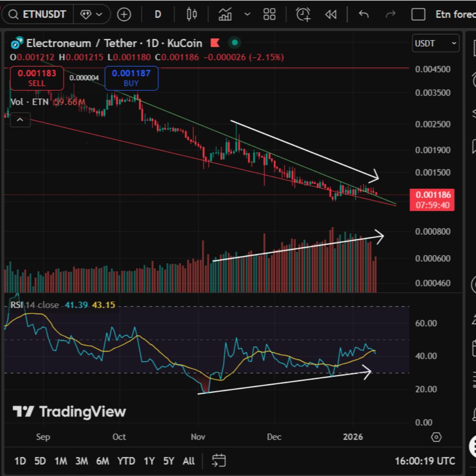Open the Indicators menu icon
This screenshot has width=476, height=476.
(x=225, y=15)
